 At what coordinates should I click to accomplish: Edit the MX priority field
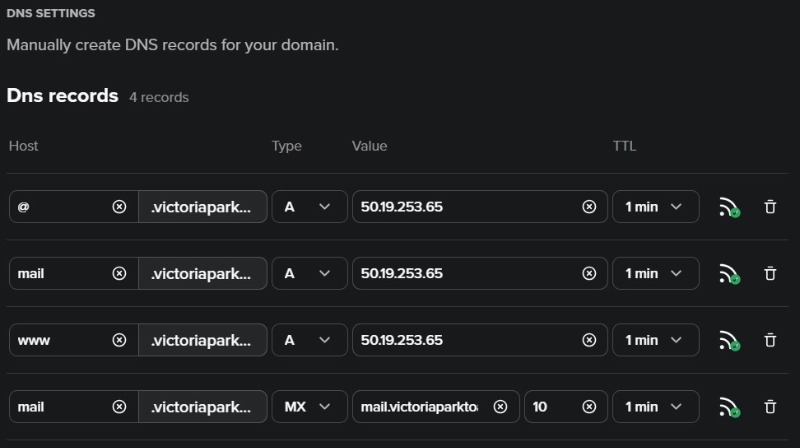click(x=554, y=407)
